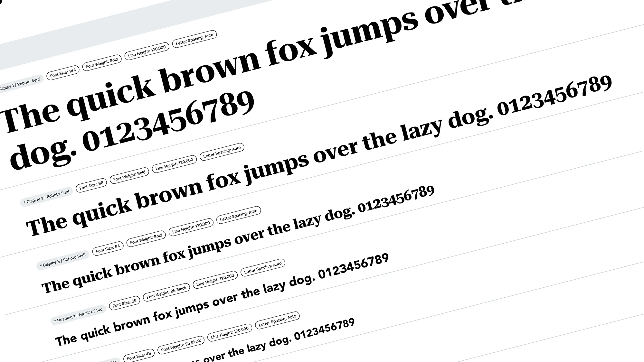Image resolution: width=644 pixels, height=362 pixels.
Task: Click Font Weight: 95 Black beside Font Size: 48
Action: click(x=181, y=345)
